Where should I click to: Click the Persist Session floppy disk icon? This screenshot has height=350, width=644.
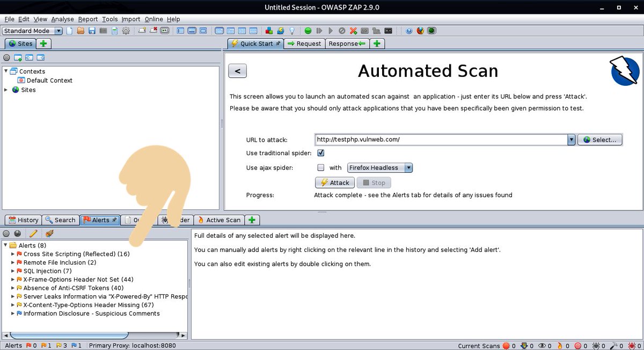tap(92, 31)
